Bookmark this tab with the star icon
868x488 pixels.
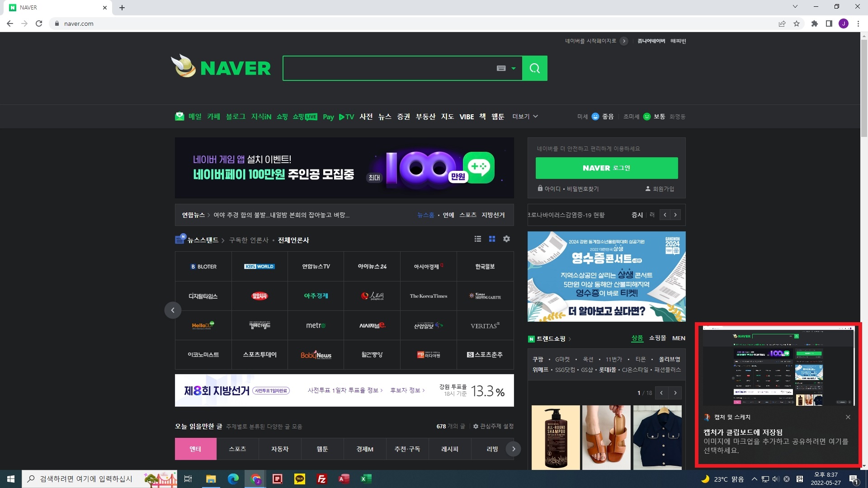click(x=797, y=23)
